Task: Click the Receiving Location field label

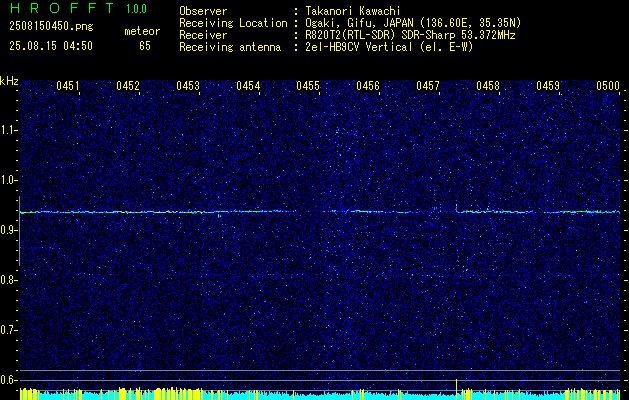Action: click(233, 23)
